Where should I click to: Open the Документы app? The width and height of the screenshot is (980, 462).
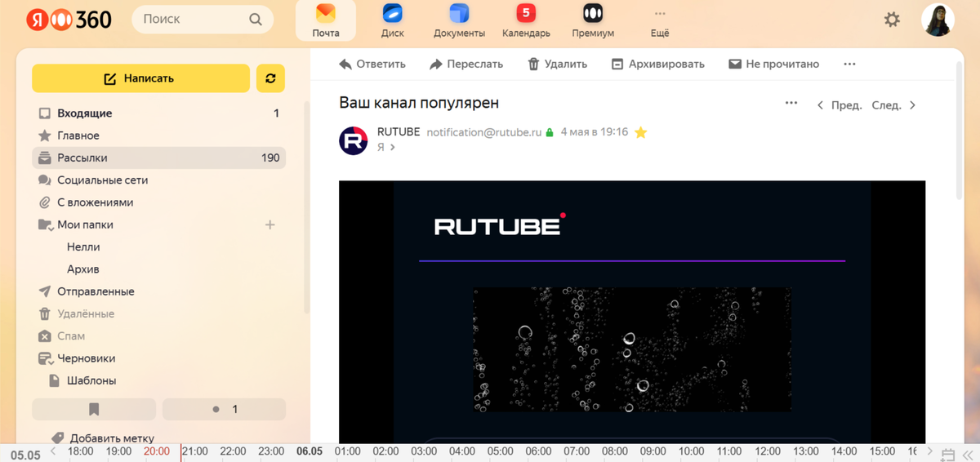tap(459, 20)
